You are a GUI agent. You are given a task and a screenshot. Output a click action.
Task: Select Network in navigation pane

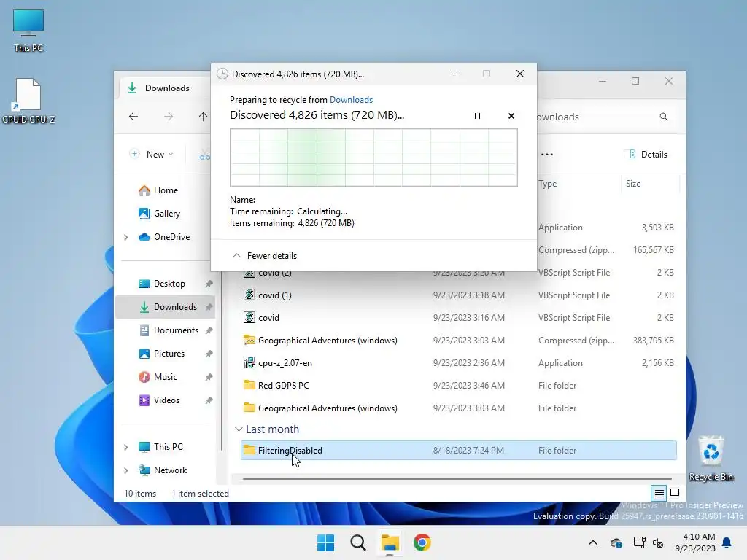point(169,470)
